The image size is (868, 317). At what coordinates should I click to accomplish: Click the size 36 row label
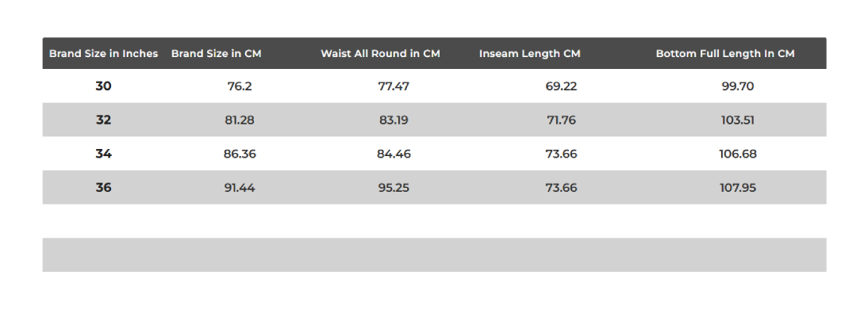103,188
